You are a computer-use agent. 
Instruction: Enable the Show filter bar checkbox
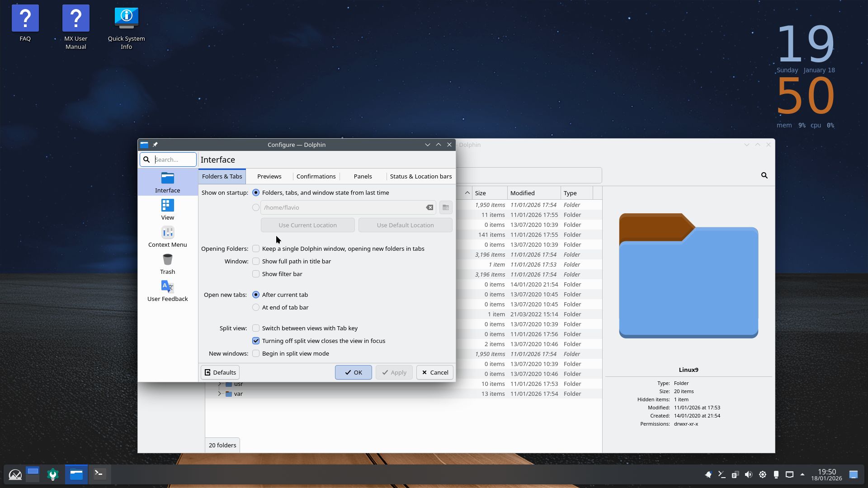(x=256, y=274)
